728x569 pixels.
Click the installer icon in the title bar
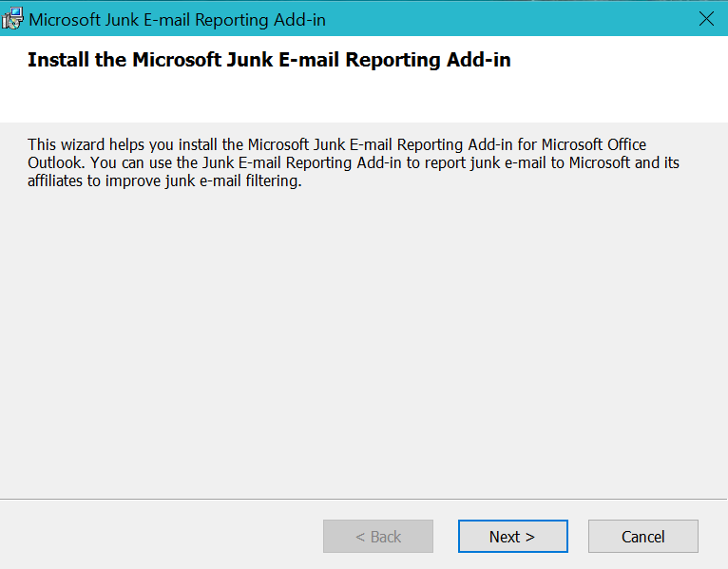click(x=13, y=19)
